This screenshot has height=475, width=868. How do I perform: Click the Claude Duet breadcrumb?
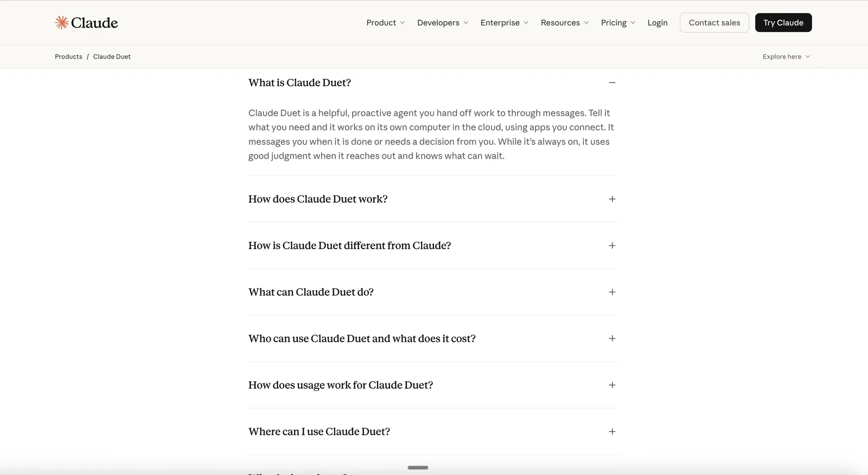(x=112, y=56)
